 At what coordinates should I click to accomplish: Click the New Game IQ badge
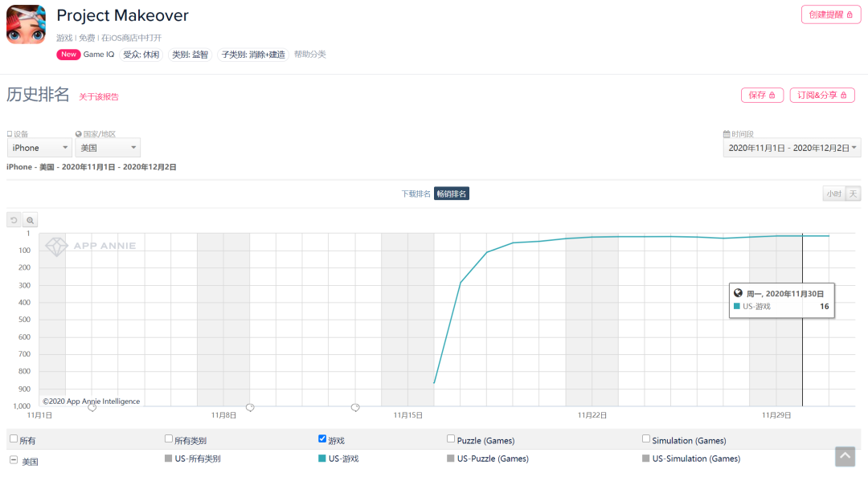pos(69,55)
